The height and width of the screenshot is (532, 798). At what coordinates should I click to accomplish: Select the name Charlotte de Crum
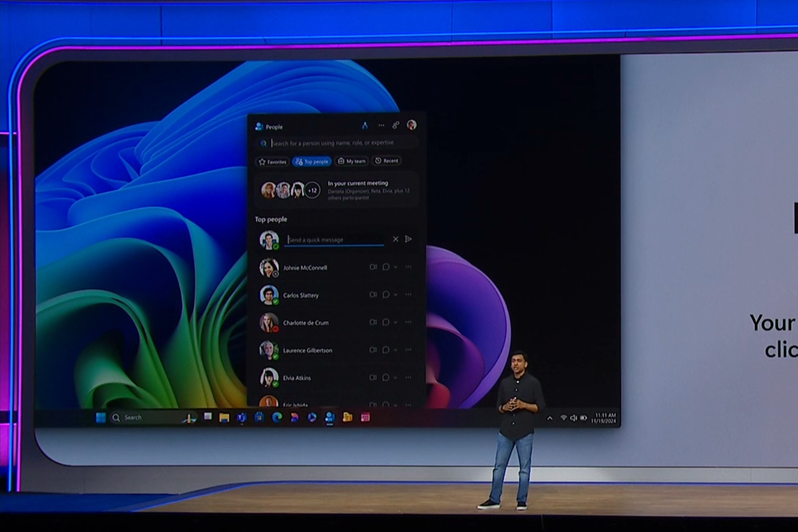(x=306, y=323)
